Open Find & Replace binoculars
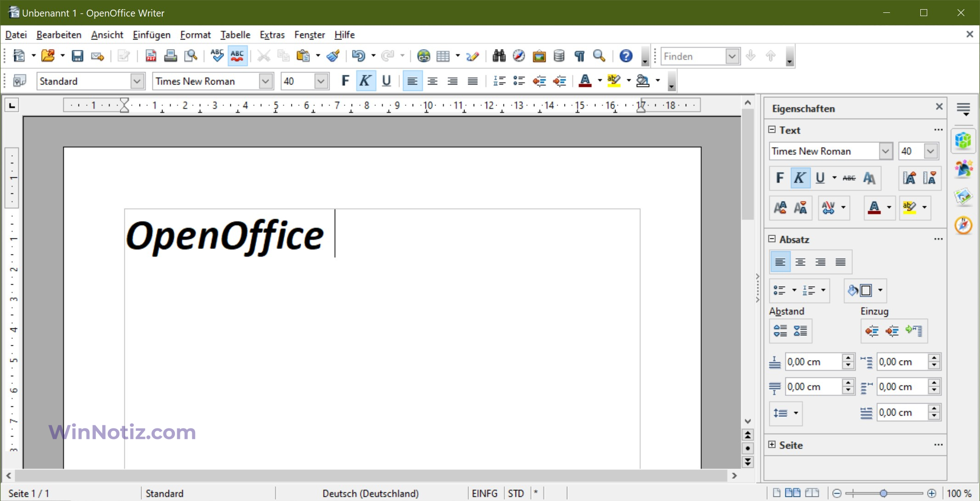The width and height of the screenshot is (980, 501). [499, 56]
